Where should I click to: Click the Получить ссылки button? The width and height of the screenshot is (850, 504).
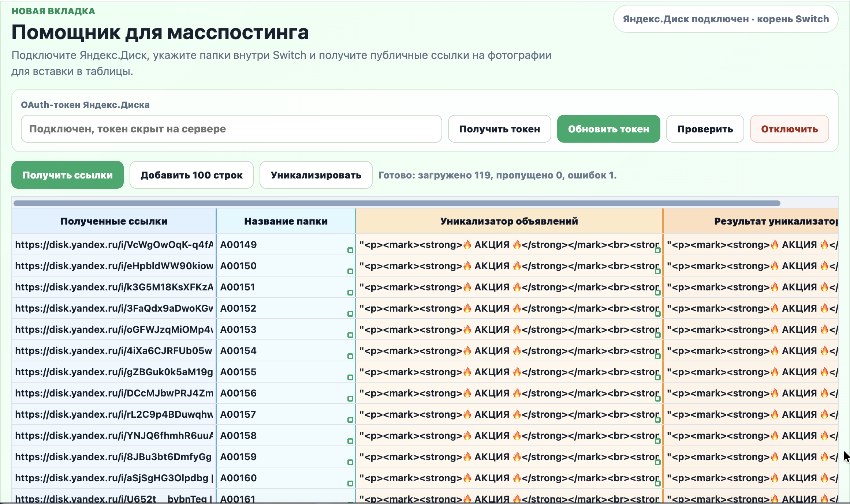click(67, 175)
